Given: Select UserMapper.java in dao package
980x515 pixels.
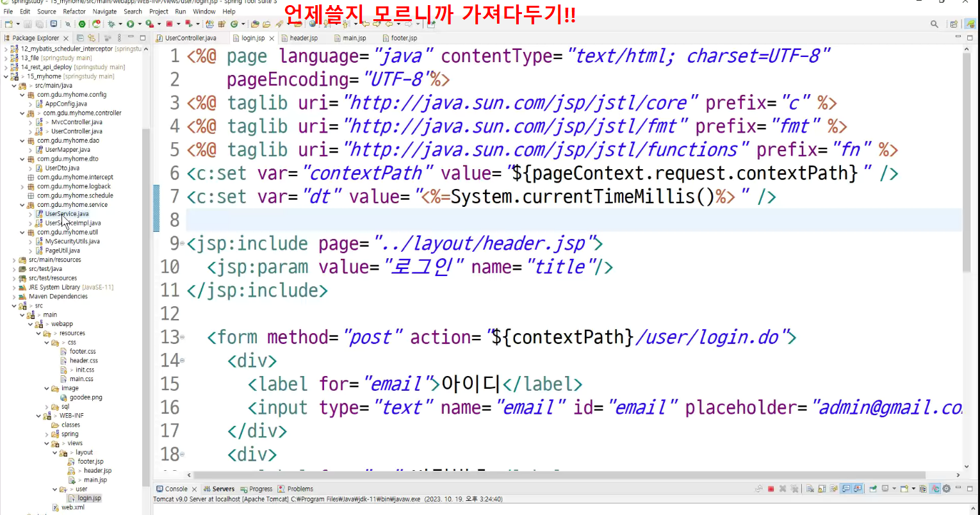Looking at the screenshot, I should click(67, 149).
